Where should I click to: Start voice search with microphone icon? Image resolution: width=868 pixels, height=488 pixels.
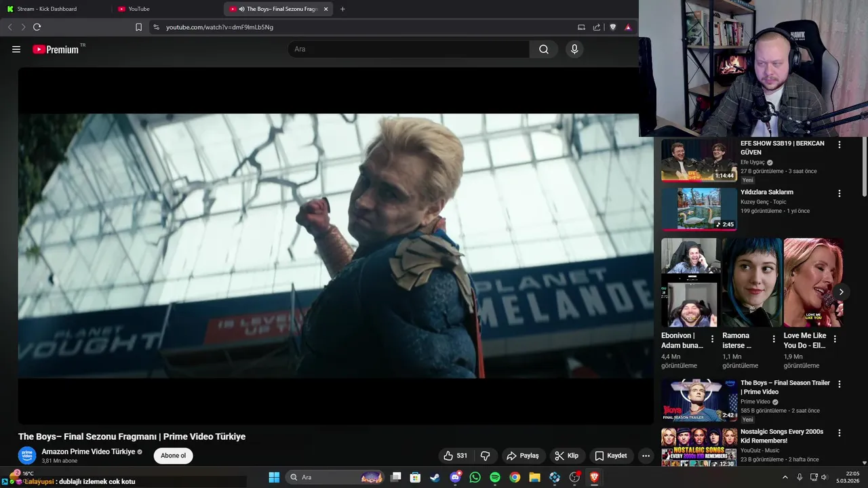574,49
